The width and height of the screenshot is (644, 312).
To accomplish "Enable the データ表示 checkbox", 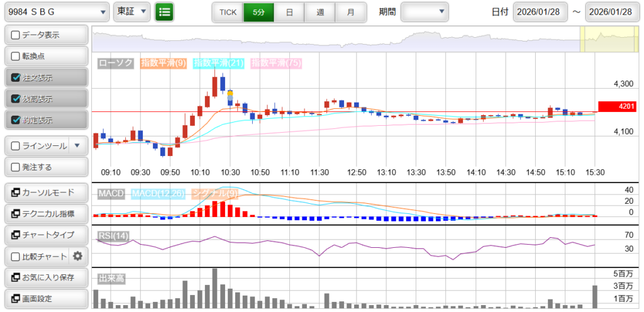I will (16, 35).
